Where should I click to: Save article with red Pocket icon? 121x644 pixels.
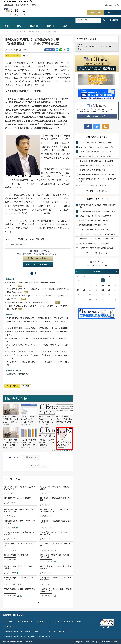point(64,50)
